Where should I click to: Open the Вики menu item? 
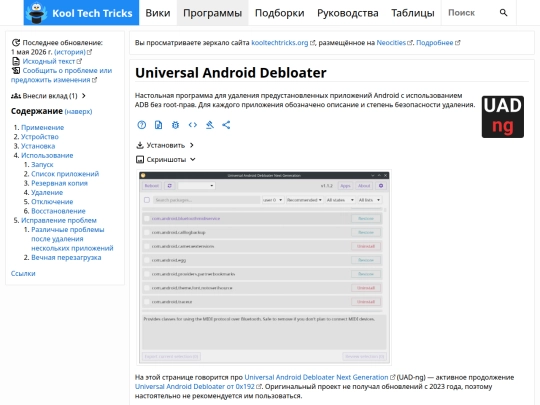pos(158,13)
